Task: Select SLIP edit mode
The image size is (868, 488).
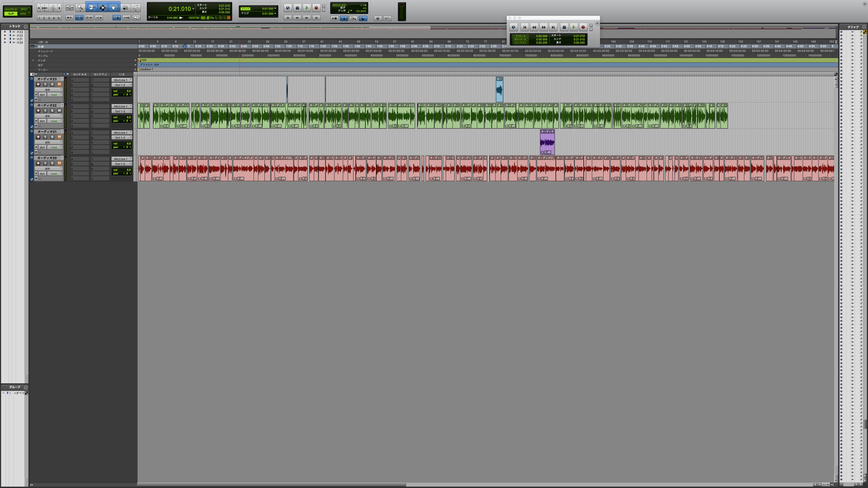Action: point(11,14)
